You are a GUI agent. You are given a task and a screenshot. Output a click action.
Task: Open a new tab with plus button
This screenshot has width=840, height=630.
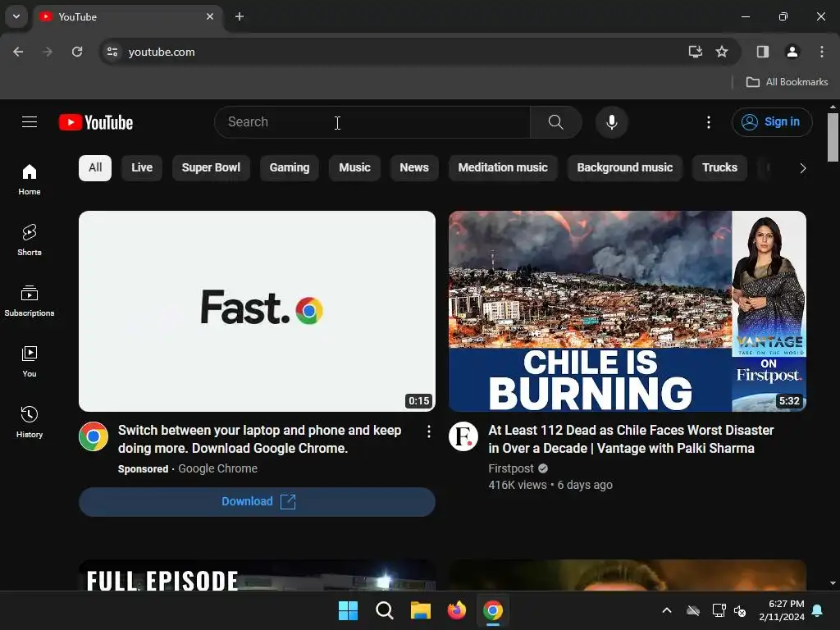pyautogui.click(x=240, y=16)
